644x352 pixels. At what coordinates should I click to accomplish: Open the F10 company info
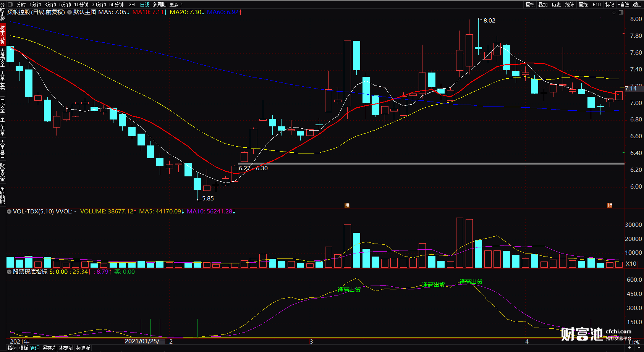(x=597, y=5)
